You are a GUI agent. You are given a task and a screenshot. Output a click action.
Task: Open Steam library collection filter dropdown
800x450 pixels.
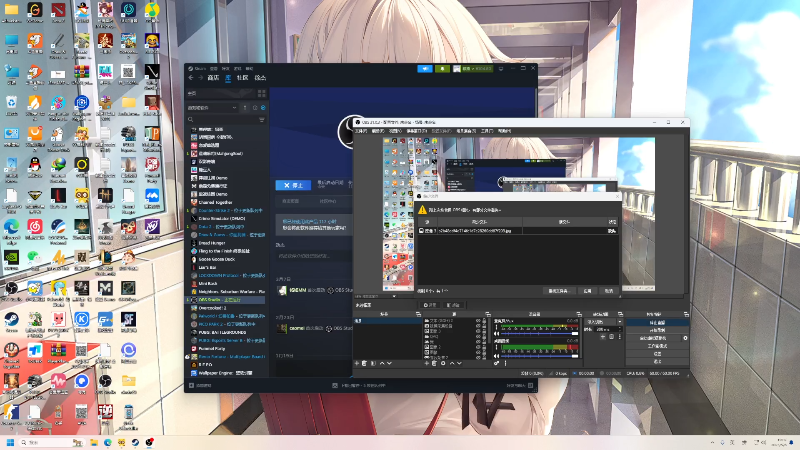[212, 108]
